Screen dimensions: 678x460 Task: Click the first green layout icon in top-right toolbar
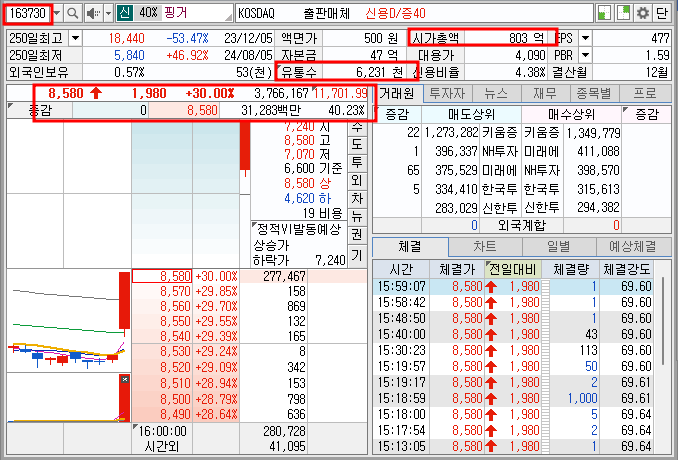[604, 13]
